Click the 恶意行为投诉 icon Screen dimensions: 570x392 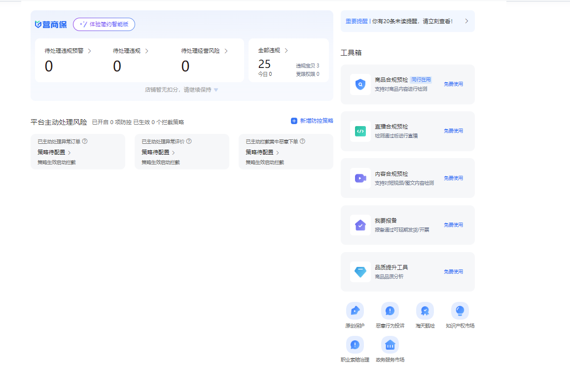tap(390, 311)
